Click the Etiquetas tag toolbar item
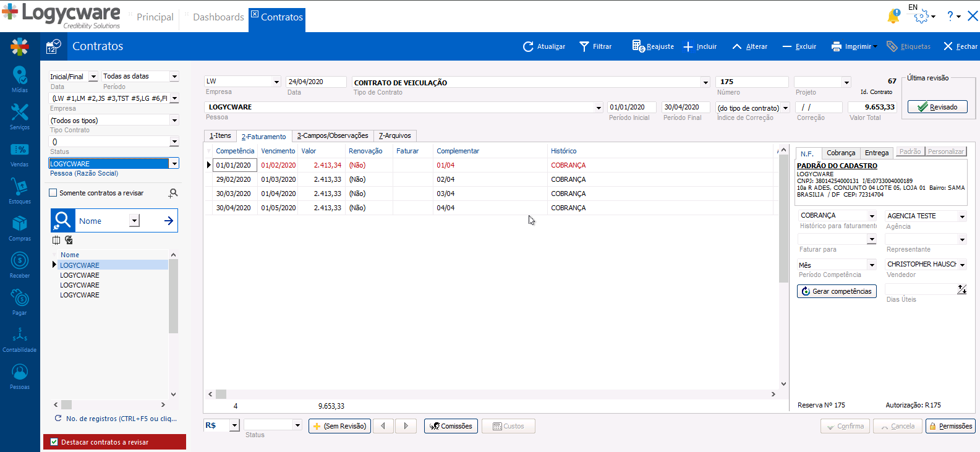This screenshot has width=980, height=452. point(908,46)
